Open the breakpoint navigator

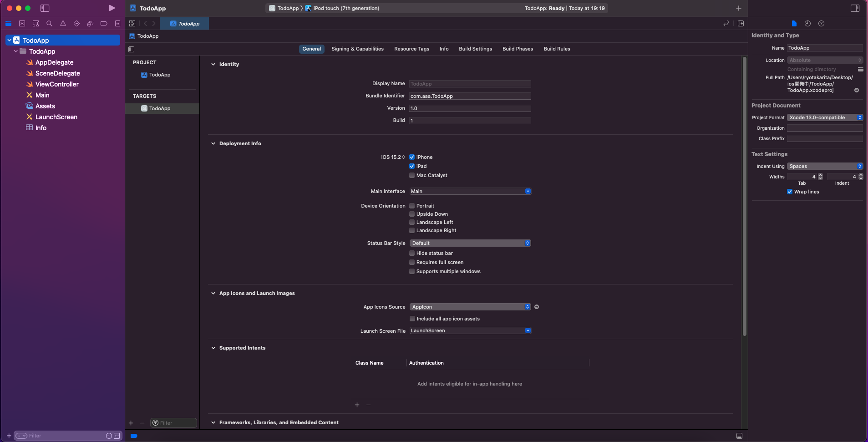[x=104, y=23]
